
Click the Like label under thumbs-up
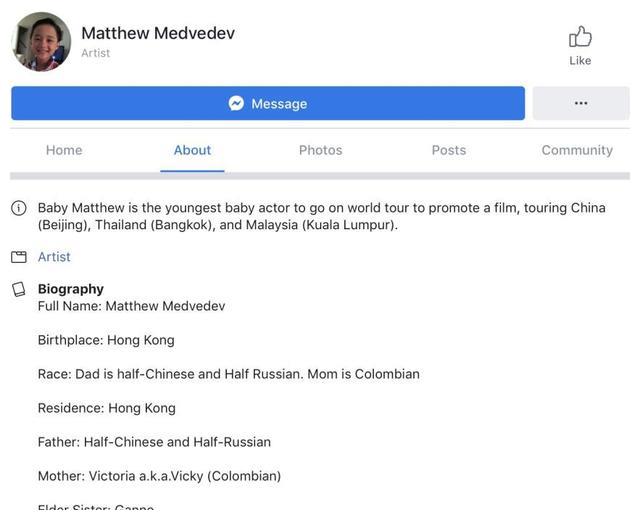pos(580,60)
